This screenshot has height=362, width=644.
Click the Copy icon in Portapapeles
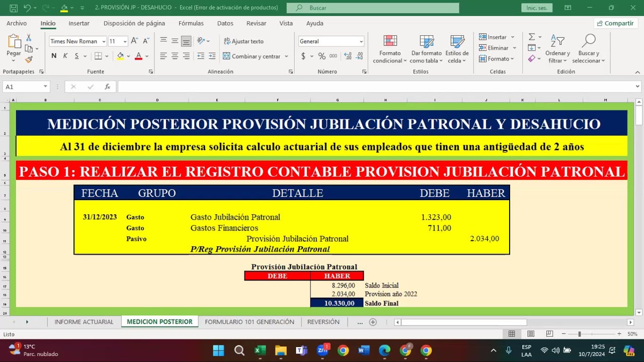(29, 49)
